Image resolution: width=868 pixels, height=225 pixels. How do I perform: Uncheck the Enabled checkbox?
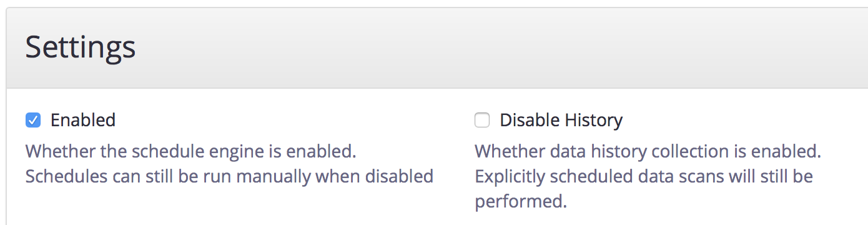coord(33,120)
